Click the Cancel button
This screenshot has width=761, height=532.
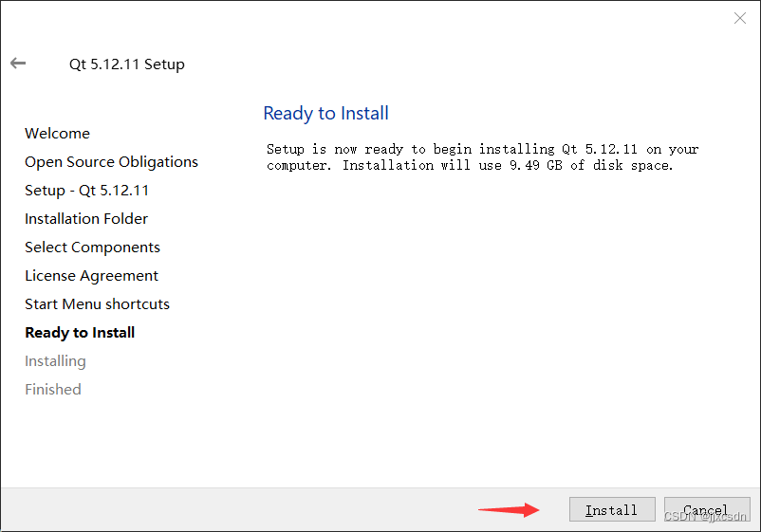(707, 509)
